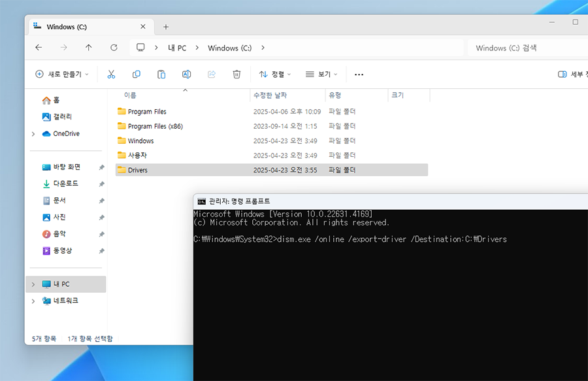Click the Copy icon in toolbar
This screenshot has height=381, width=588.
coord(137,75)
